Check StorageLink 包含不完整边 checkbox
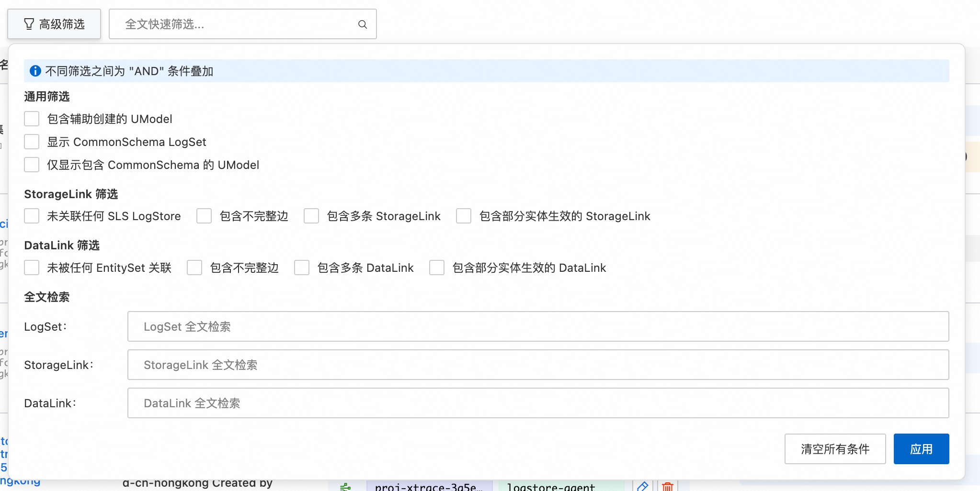This screenshot has height=491, width=980. (204, 216)
